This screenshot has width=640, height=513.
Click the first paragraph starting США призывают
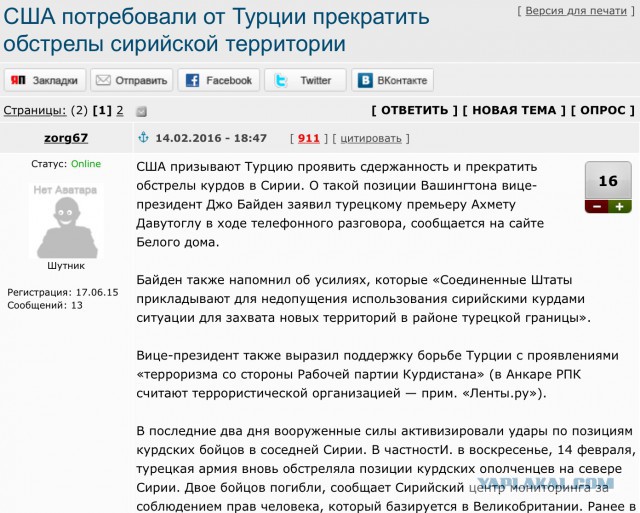pos(340,204)
